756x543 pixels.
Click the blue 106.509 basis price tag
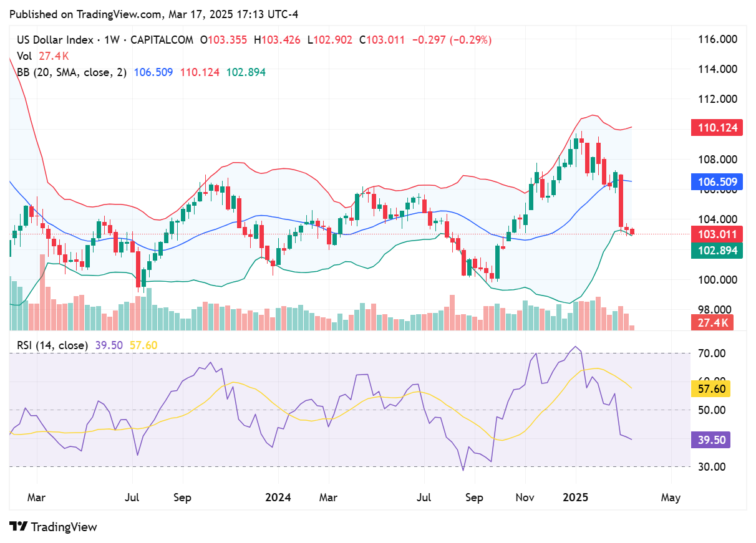click(716, 183)
